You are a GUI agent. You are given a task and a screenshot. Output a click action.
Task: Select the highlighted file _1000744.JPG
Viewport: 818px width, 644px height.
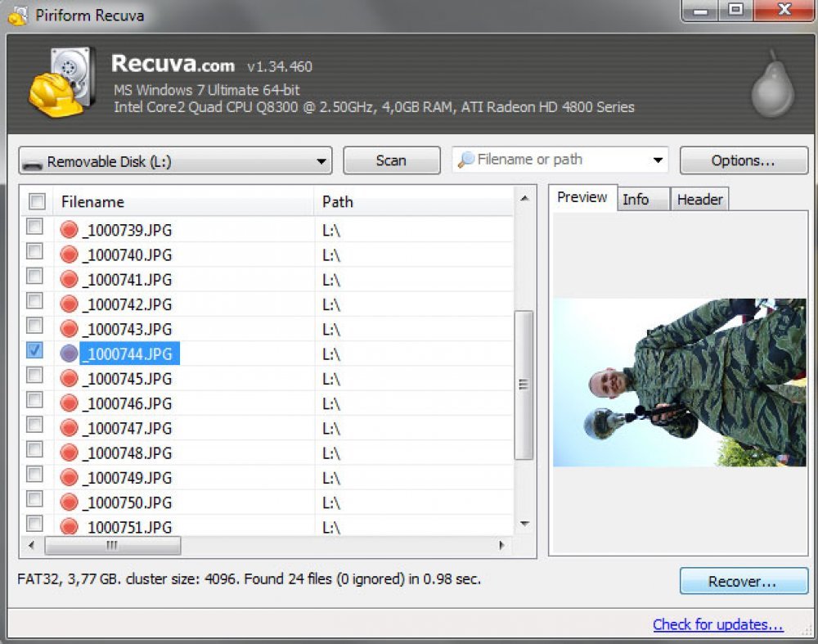click(129, 354)
